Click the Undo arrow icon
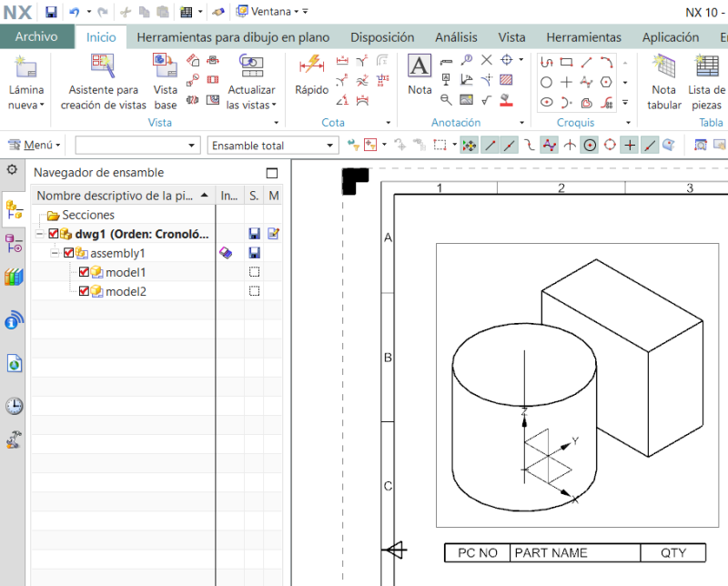This screenshot has height=586, width=728. [74, 12]
